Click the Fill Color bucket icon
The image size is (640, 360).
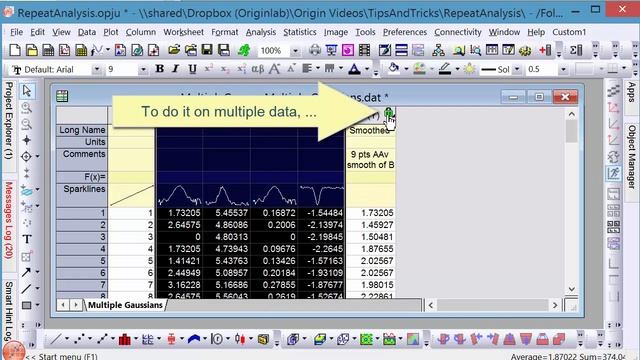(393, 69)
